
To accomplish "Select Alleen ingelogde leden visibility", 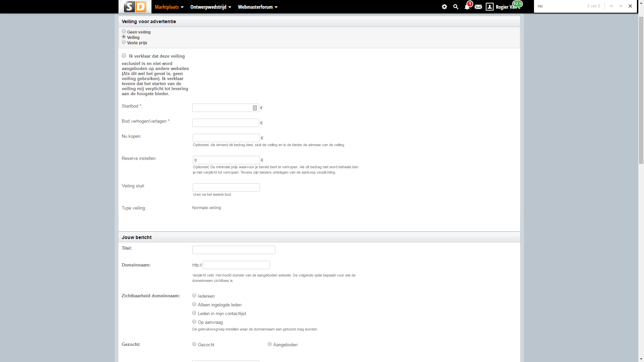I will pos(194,304).
